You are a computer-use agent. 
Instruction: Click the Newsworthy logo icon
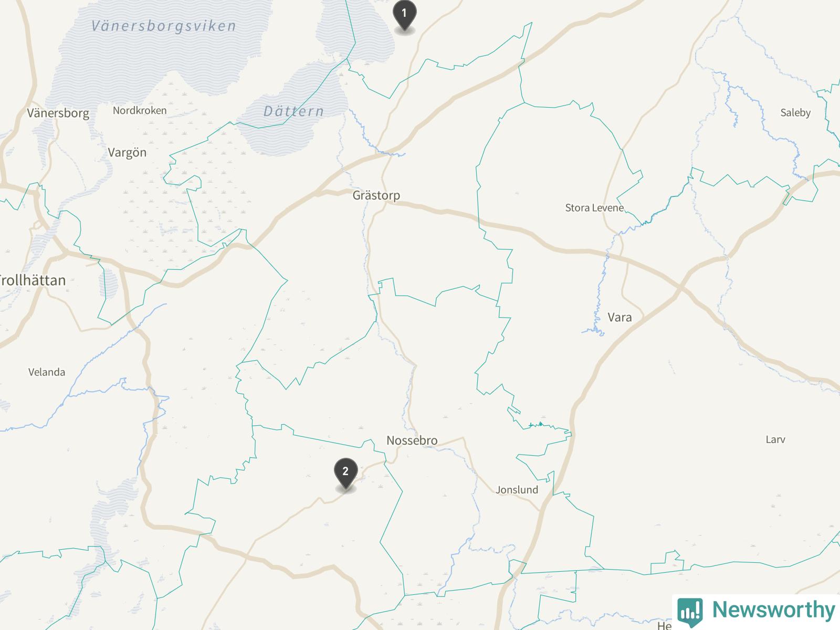click(690, 611)
